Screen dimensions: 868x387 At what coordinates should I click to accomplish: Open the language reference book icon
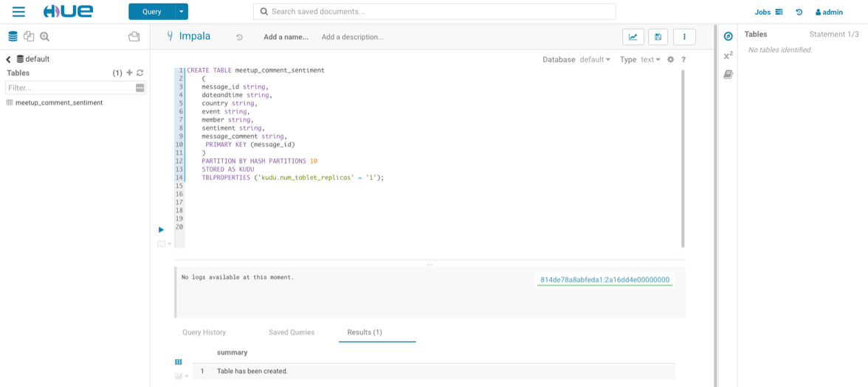[728, 74]
